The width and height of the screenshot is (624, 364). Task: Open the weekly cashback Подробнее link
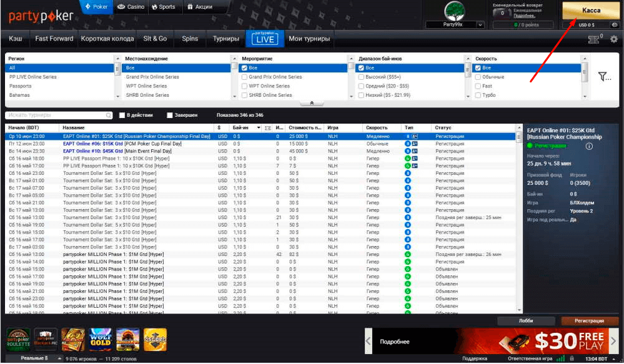pos(524,16)
